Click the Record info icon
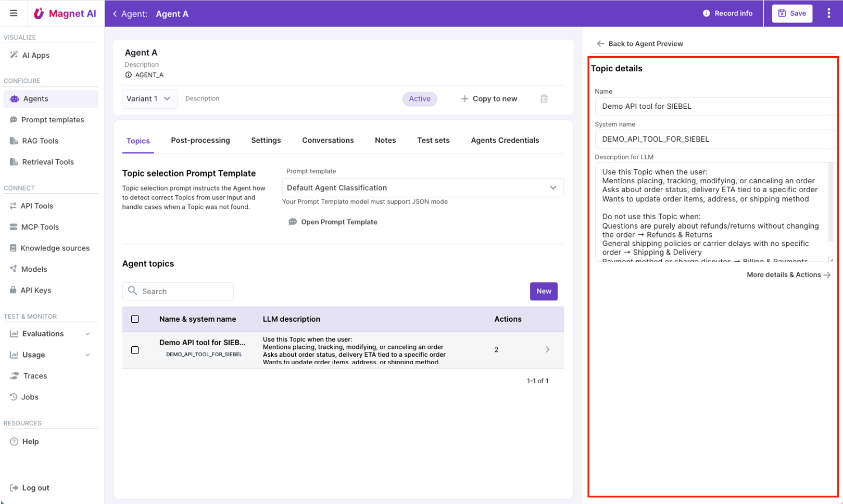The image size is (843, 504). tap(706, 14)
